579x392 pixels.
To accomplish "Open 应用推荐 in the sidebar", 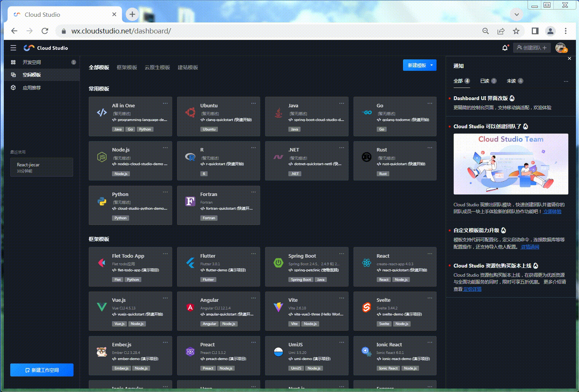I will (42, 88).
